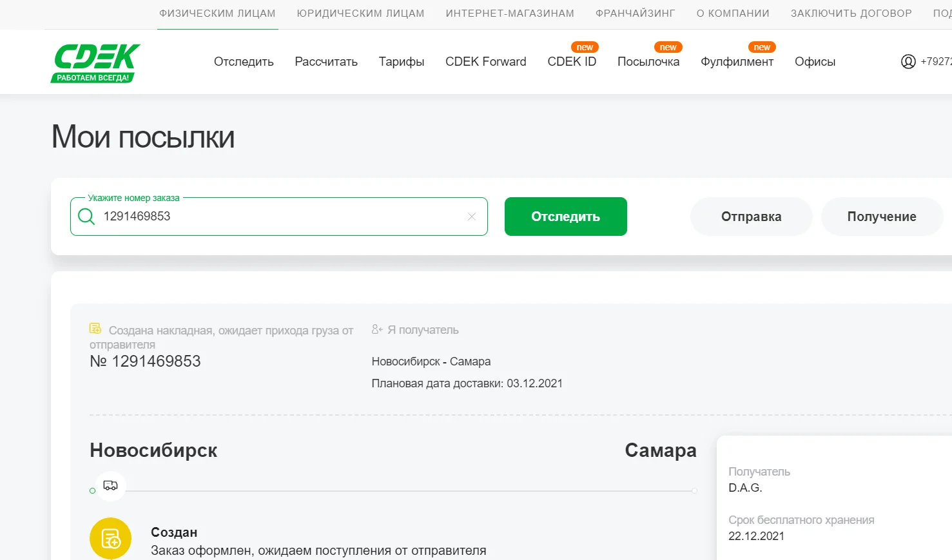952x560 pixels.
Task: Go to Тарифы page
Action: [402, 62]
